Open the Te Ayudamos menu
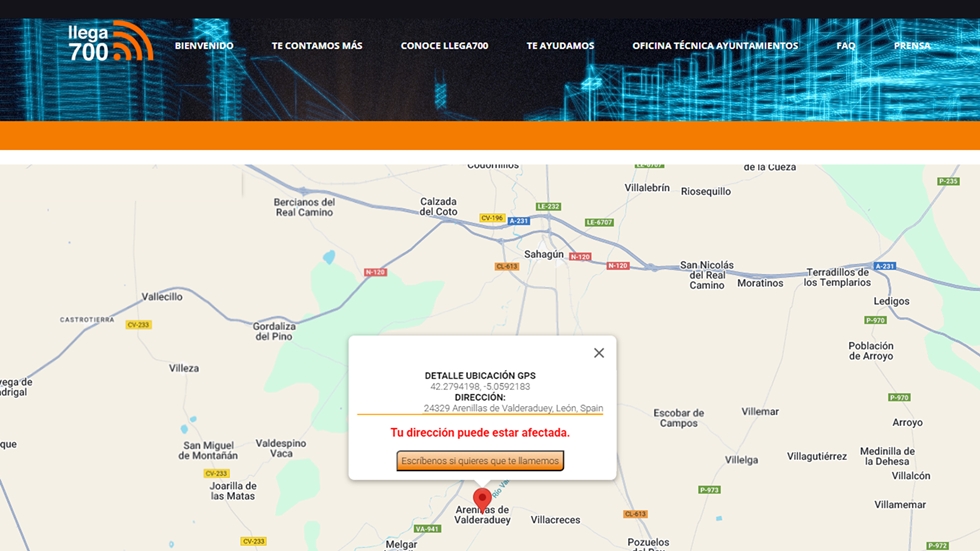Viewport: 980px width, 551px height. click(x=560, y=46)
